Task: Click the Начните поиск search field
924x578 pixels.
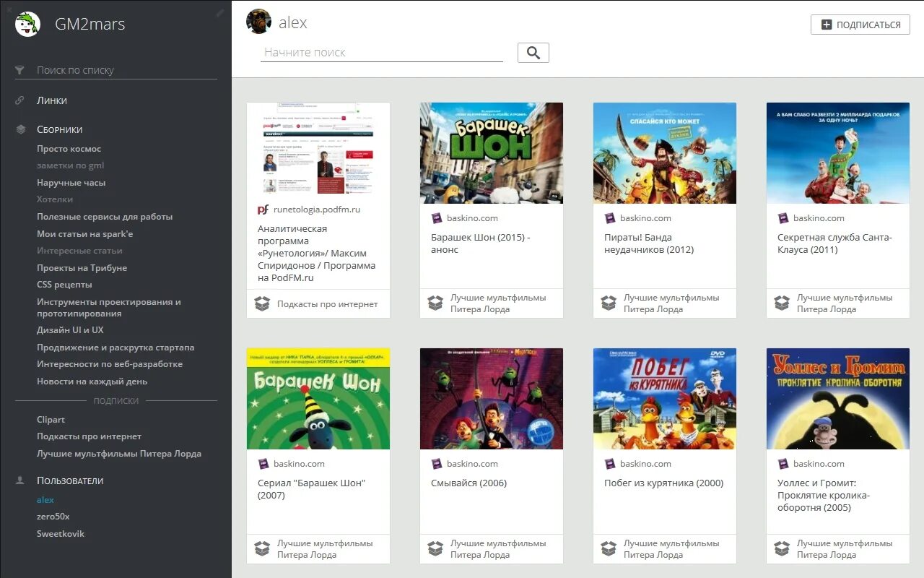Action: tap(382, 52)
